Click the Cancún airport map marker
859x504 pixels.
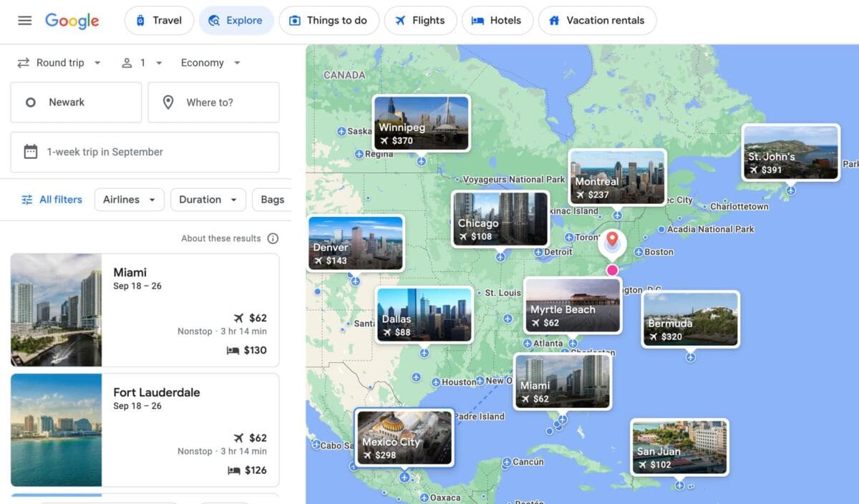[507, 462]
